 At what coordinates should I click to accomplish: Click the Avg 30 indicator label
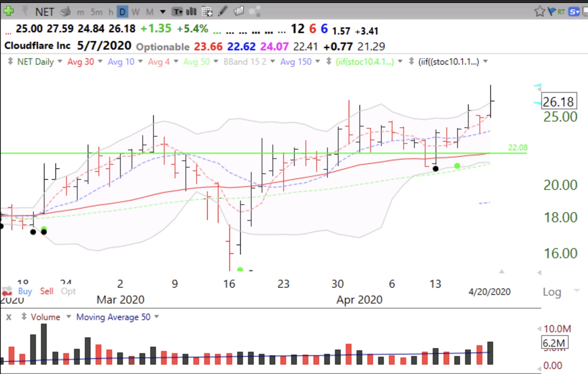click(81, 62)
